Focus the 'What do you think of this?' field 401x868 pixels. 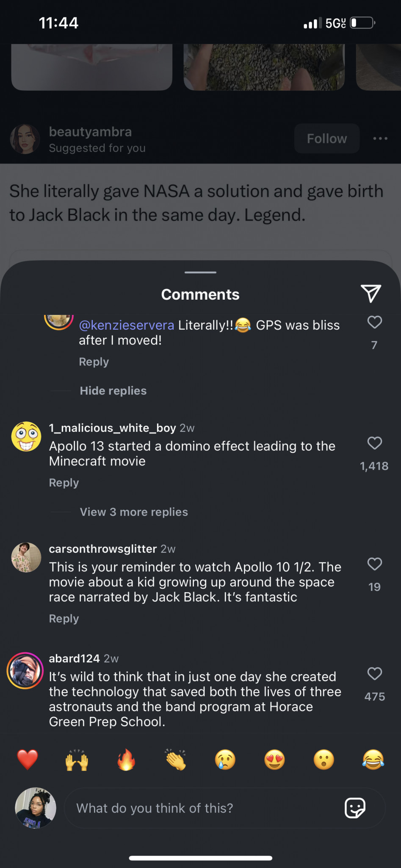(x=203, y=808)
